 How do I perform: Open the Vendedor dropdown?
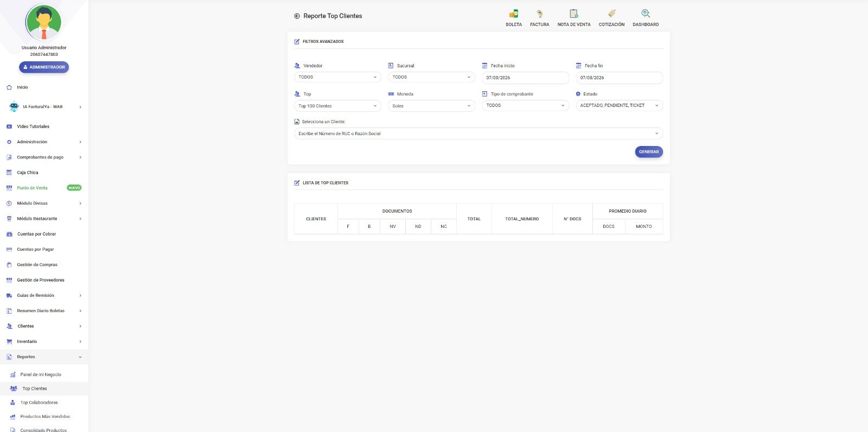pyautogui.click(x=337, y=77)
